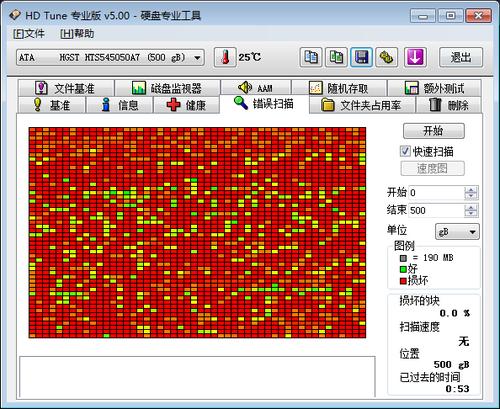Click the blue info icon on 信息 tab
This screenshot has width=500, height=409.
tap(106, 105)
